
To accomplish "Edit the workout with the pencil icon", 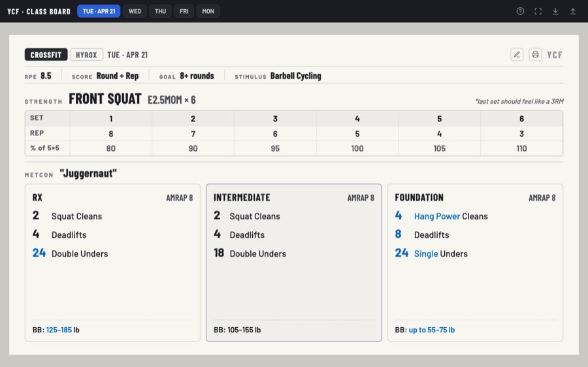I will [x=517, y=55].
